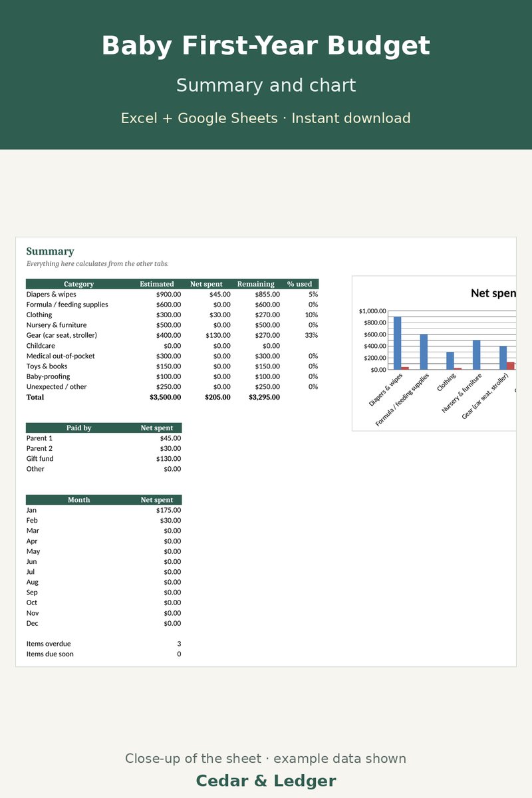532x798 pixels.
Task: Click the "Parent 2" row label
Action: (x=39, y=448)
